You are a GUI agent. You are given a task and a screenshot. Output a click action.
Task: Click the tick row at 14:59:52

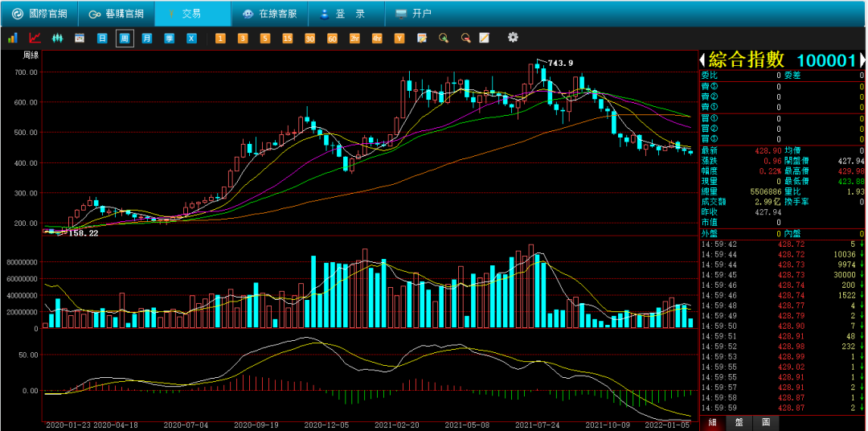(782, 347)
